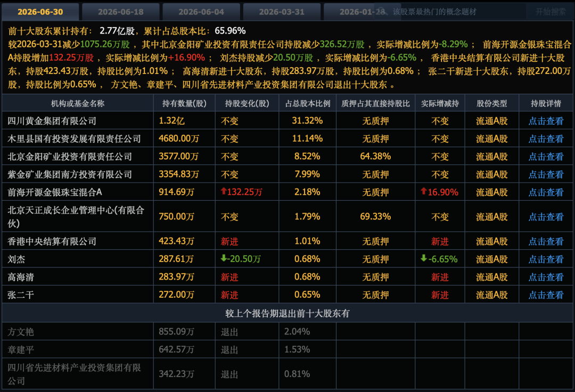This screenshot has height=392, width=575.
Task: Open 点击查看 for 张二干 row
Action: point(546,295)
